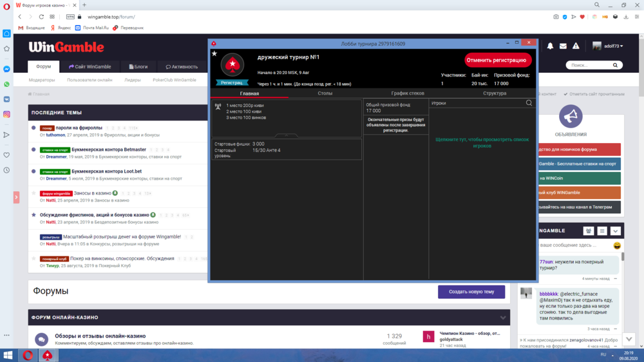This screenshot has width=644, height=362.
Task: Open Модераторы submenu link
Action: (x=42, y=80)
